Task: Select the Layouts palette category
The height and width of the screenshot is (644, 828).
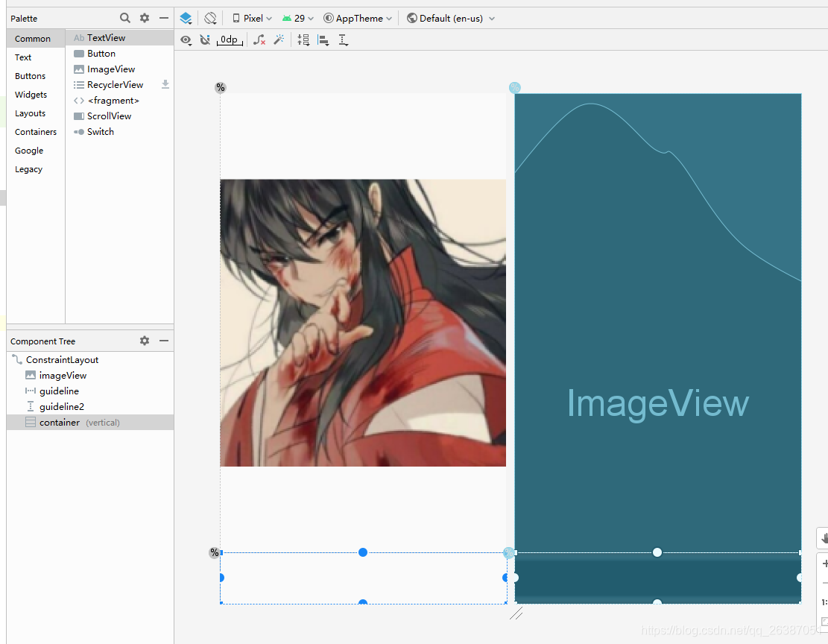Action: (35, 113)
